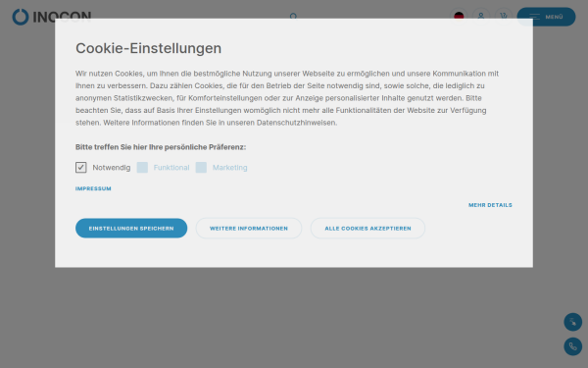Click Weitere Informationen button
This screenshot has height=368, width=588.
(249, 229)
